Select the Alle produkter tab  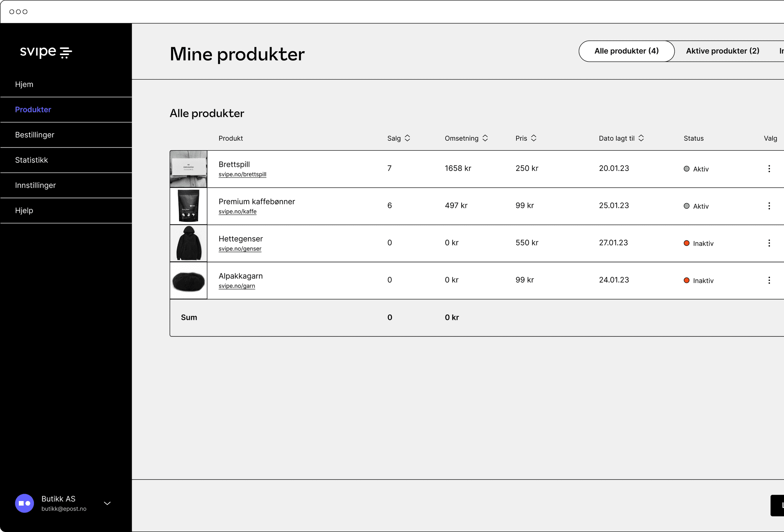(626, 51)
